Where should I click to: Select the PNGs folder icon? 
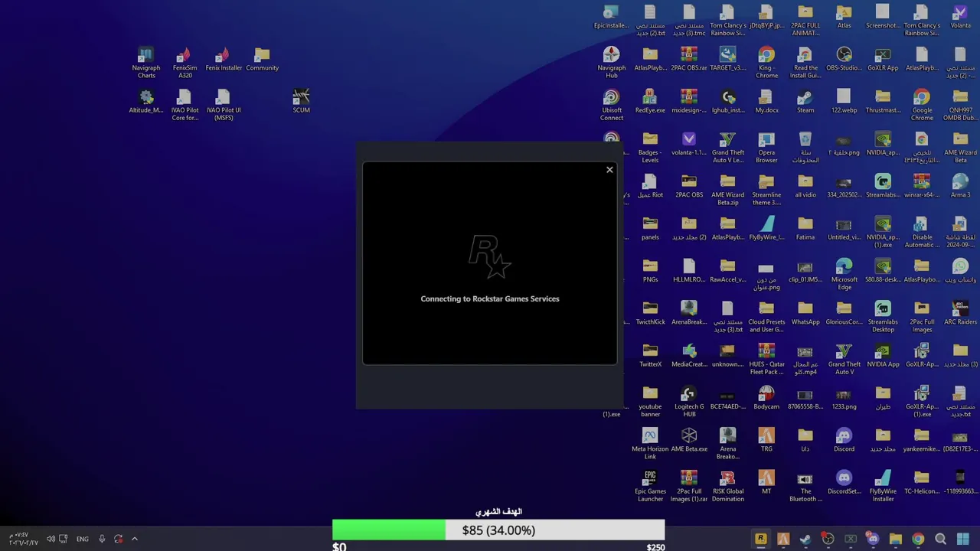(x=650, y=271)
